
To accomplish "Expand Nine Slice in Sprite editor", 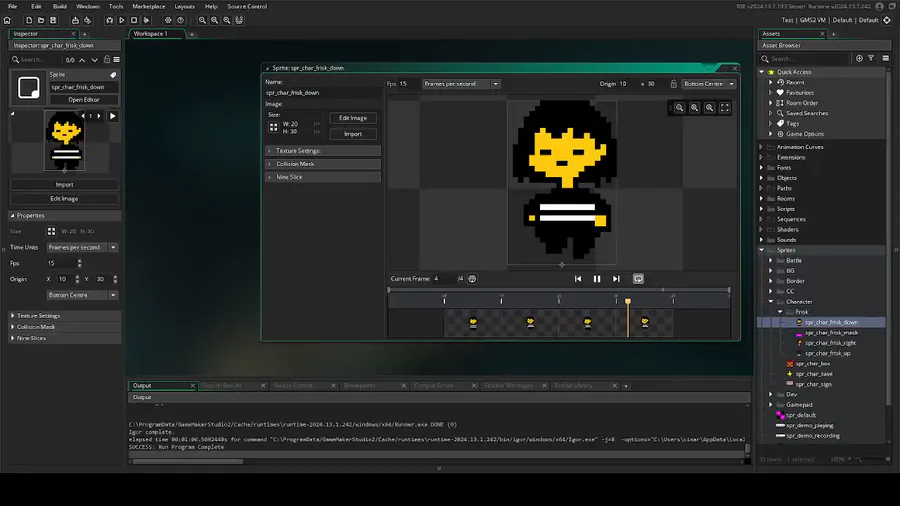I will 323,177.
